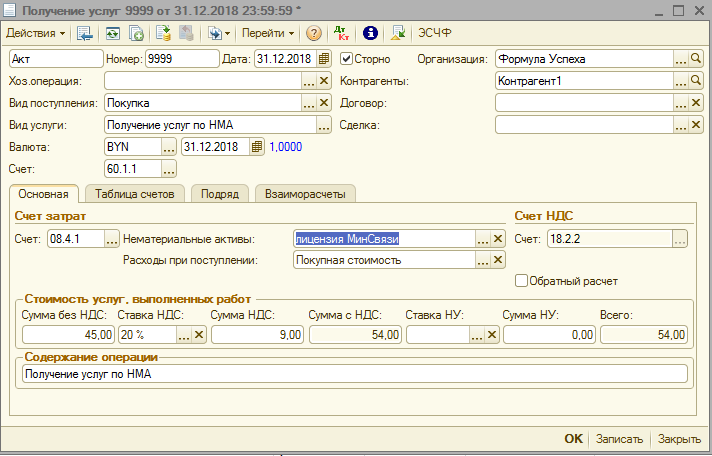Switch to the Таблица счетов tab
This screenshot has width=712, height=456.
coord(136,194)
